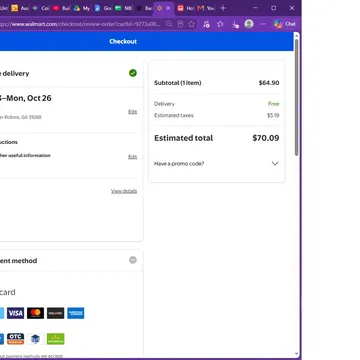The image size is (360, 360).
Task: Click the Estimated taxes label
Action: click(174, 116)
